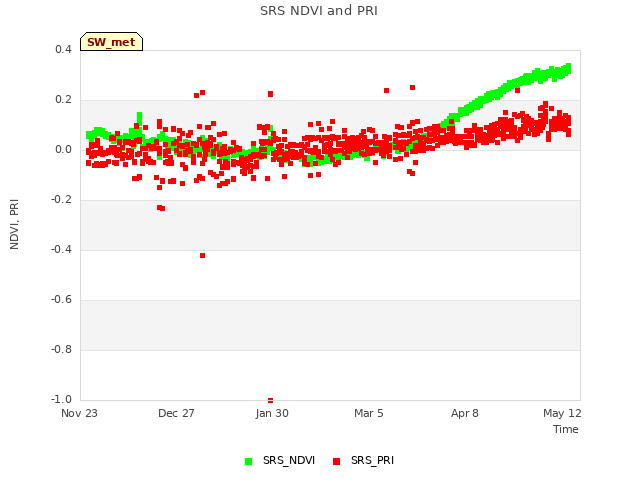This screenshot has width=640, height=480.
Task: Click the Nov 23 date tick label
Action: point(79,413)
